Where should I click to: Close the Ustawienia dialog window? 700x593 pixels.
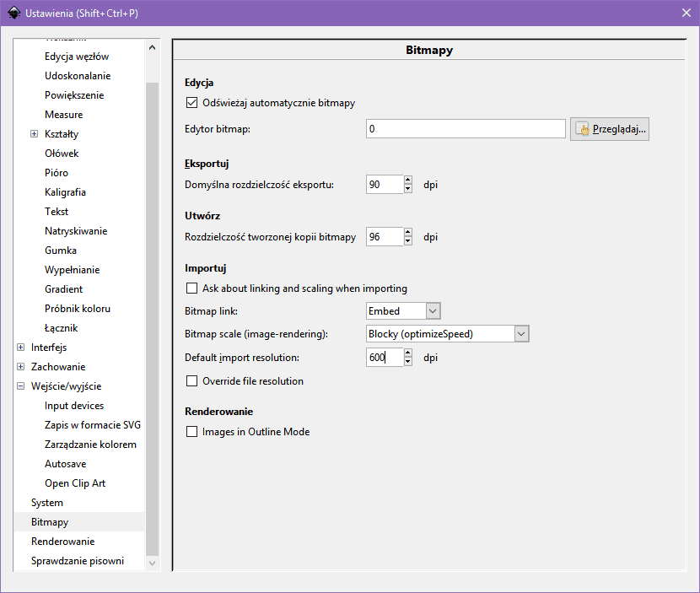(x=685, y=12)
